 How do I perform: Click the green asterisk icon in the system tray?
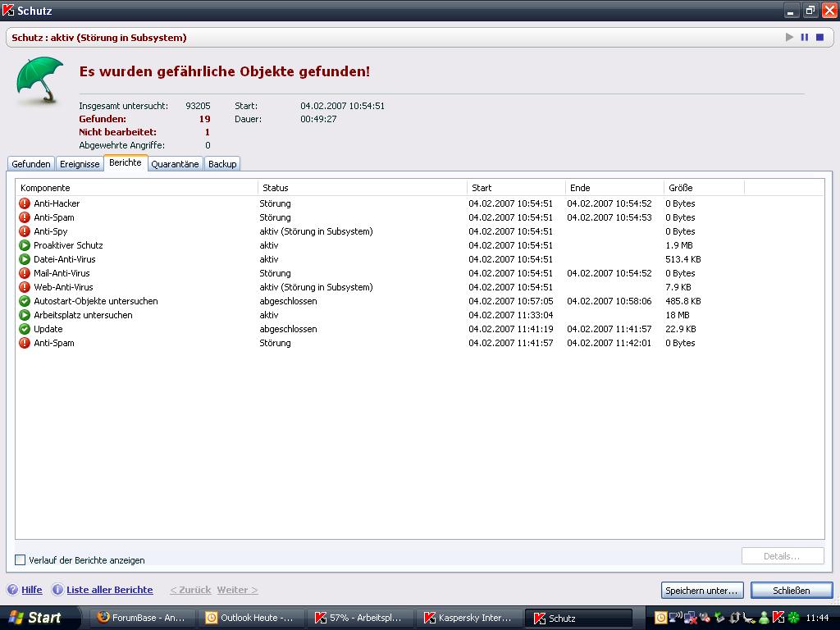793,618
